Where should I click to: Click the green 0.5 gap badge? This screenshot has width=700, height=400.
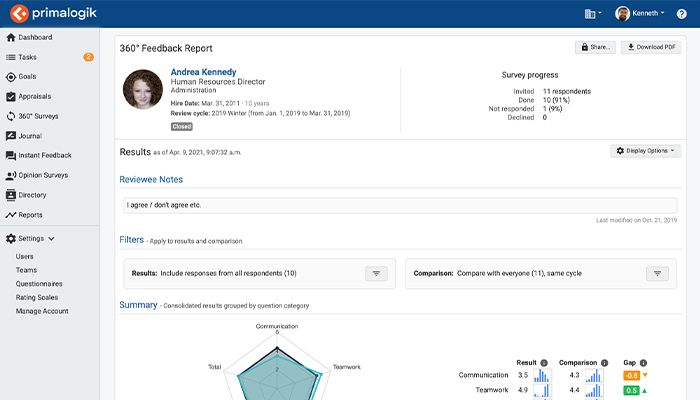pyautogui.click(x=632, y=391)
